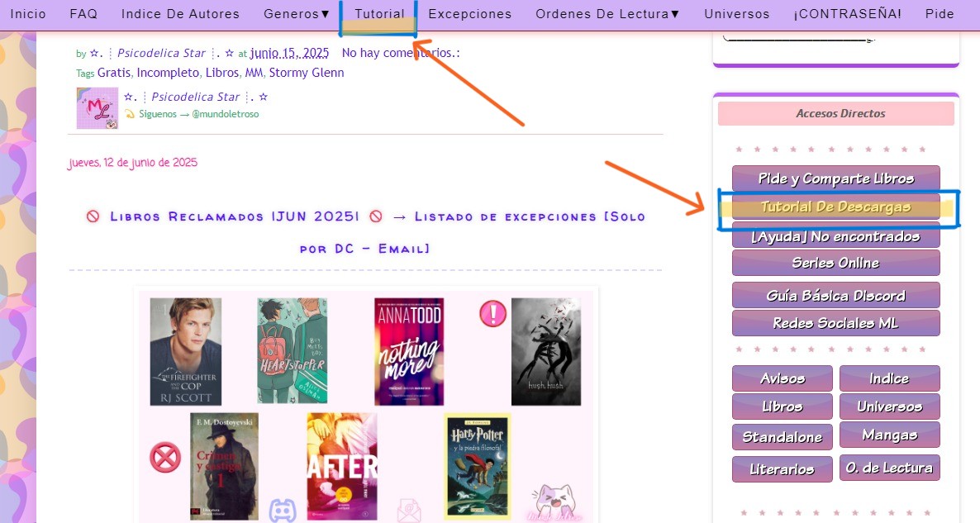Click jueves, 12 de junio de 2025 date
This screenshot has height=523, width=980.
(132, 163)
